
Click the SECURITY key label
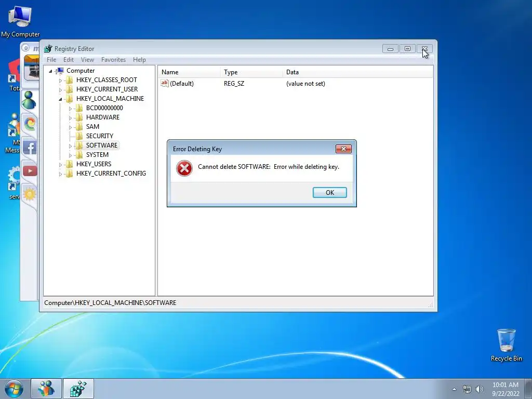coord(99,136)
